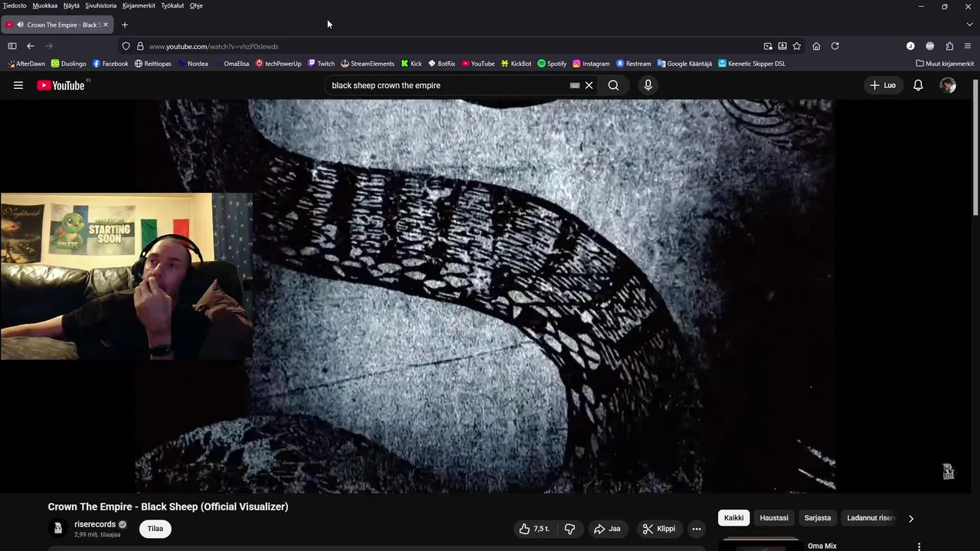980x551 pixels.
Task: Open the Spotify bookmark
Action: point(552,64)
